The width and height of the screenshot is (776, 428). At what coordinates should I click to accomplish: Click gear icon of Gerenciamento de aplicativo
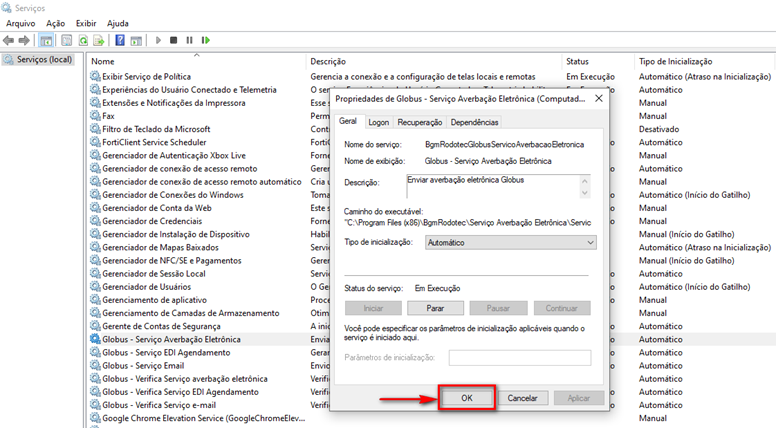point(95,299)
